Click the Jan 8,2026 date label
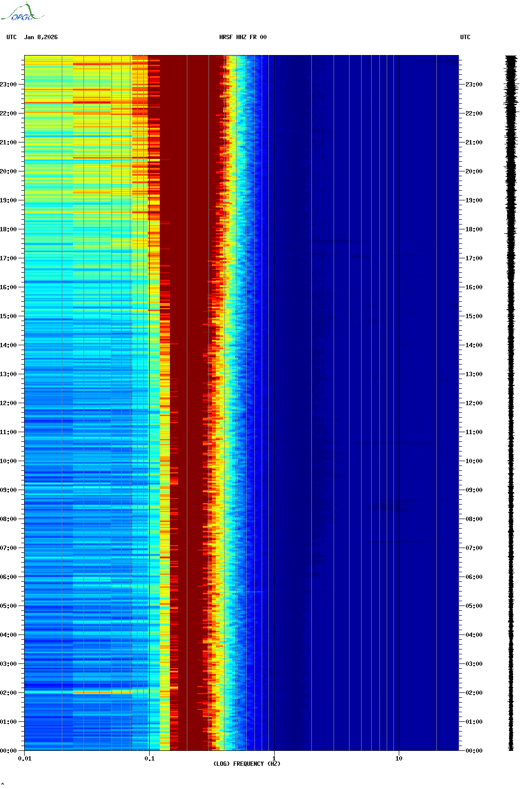 click(41, 37)
